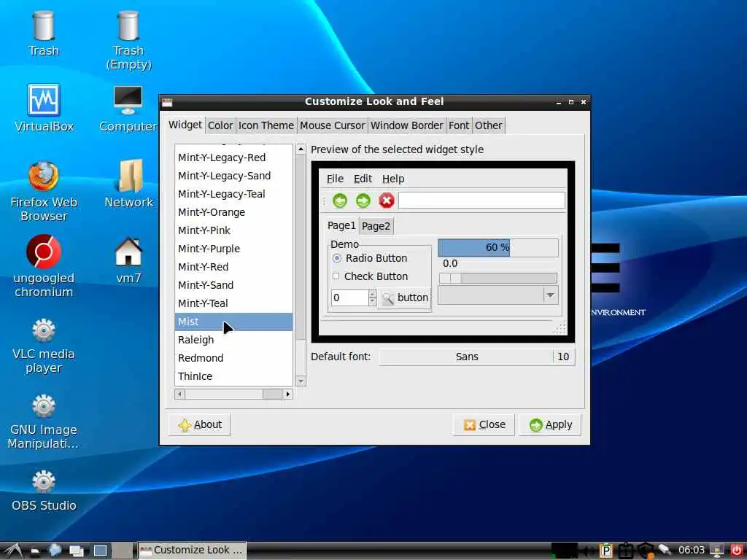Click the theme list horizontal scrollbar right arrow
The width and height of the screenshot is (747, 560).
click(x=287, y=394)
